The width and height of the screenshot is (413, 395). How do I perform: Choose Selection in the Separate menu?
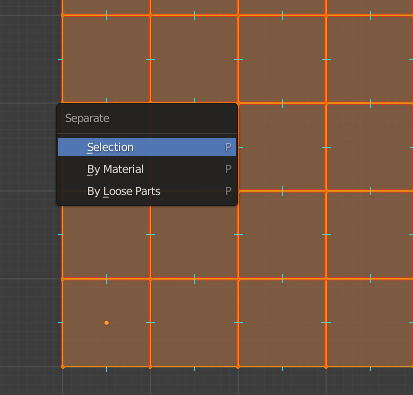tap(147, 147)
